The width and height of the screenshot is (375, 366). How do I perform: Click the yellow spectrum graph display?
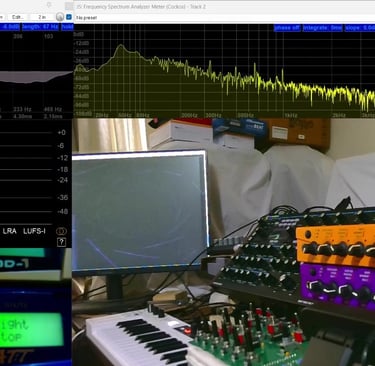pyautogui.click(x=224, y=72)
